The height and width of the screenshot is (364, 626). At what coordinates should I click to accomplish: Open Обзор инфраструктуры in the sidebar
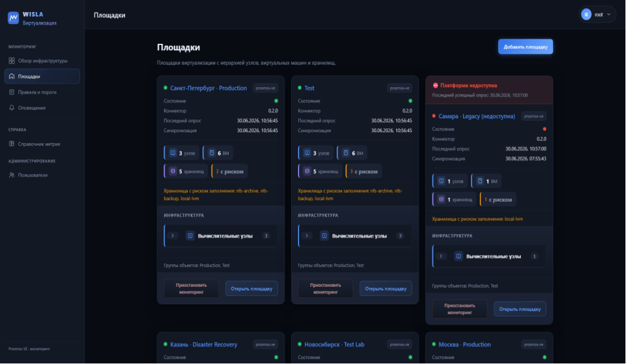pos(42,61)
